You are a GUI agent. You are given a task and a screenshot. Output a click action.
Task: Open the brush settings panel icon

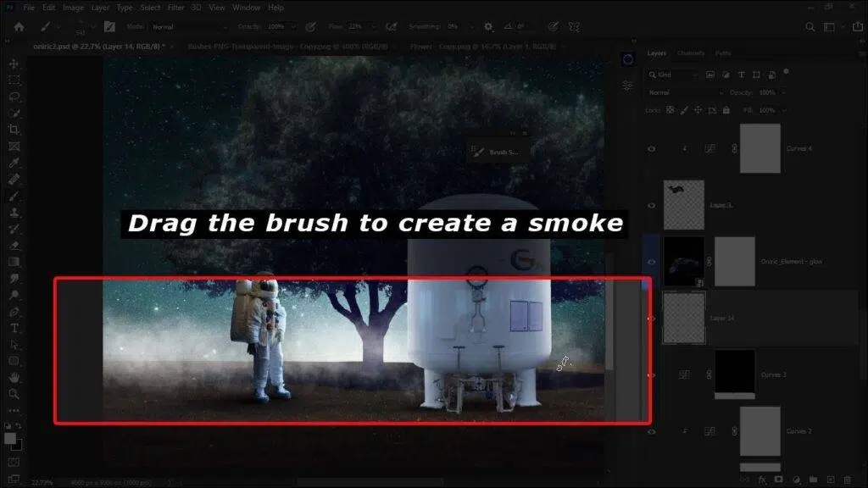pos(109,26)
